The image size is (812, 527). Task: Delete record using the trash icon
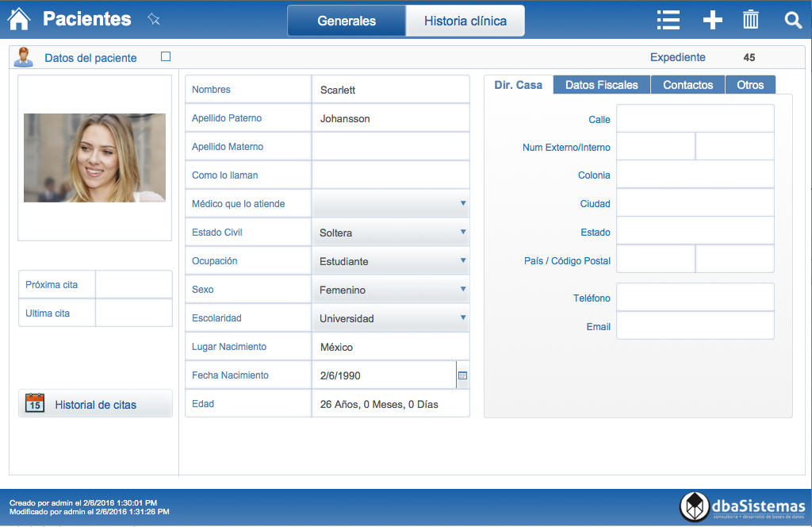[x=750, y=20]
